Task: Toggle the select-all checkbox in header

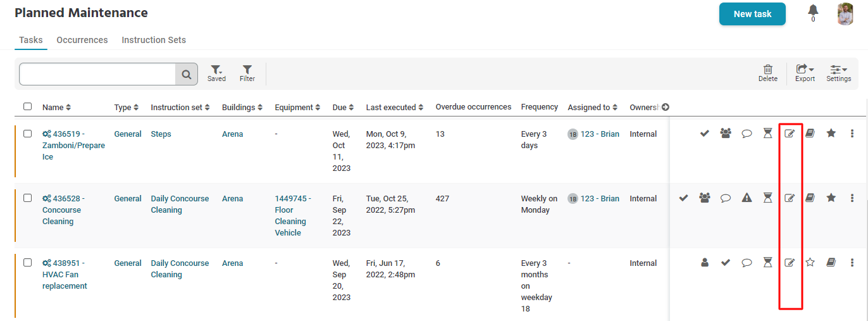Action: point(27,106)
